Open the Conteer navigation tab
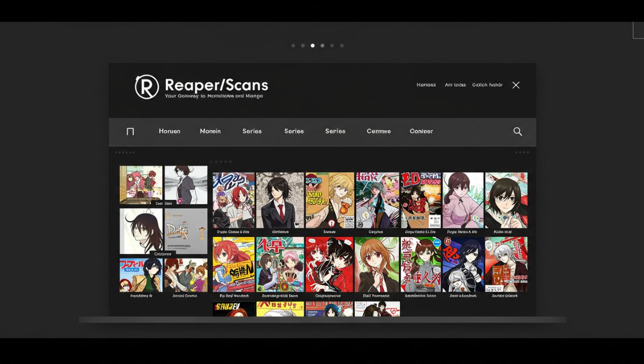The width and height of the screenshot is (644, 364). 421,131
